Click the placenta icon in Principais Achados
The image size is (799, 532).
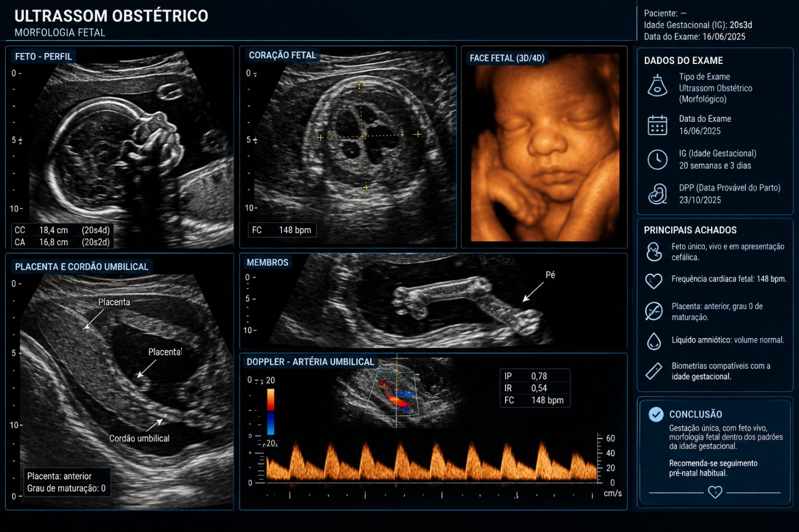point(653,311)
